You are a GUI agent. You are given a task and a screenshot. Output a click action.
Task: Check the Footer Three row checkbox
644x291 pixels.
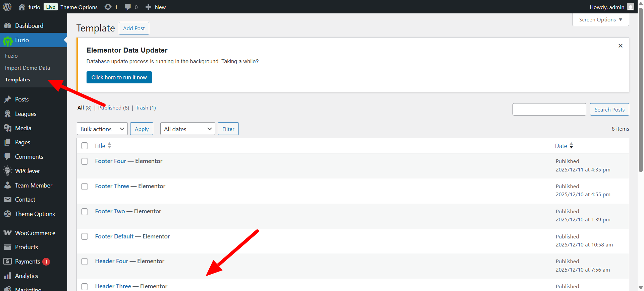(85, 187)
